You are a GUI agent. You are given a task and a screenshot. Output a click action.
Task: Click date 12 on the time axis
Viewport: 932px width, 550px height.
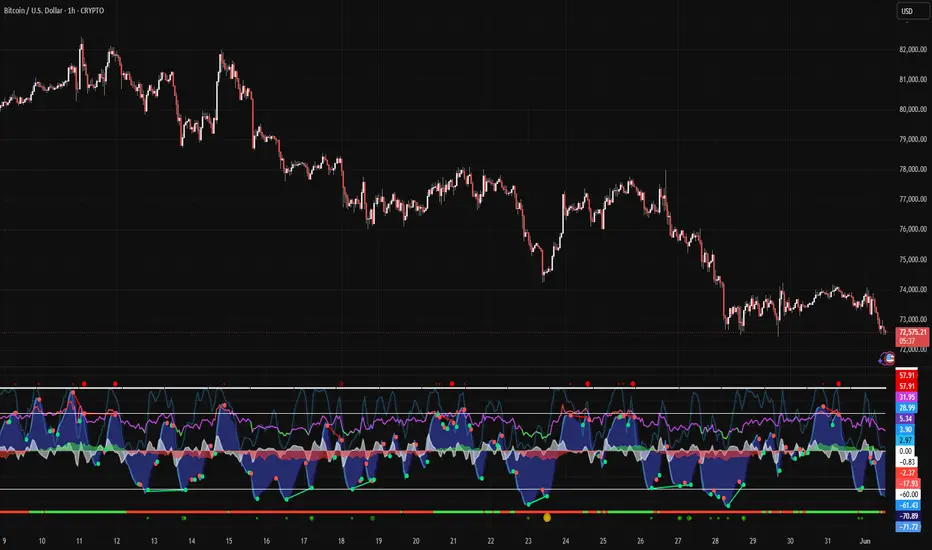[x=116, y=541]
